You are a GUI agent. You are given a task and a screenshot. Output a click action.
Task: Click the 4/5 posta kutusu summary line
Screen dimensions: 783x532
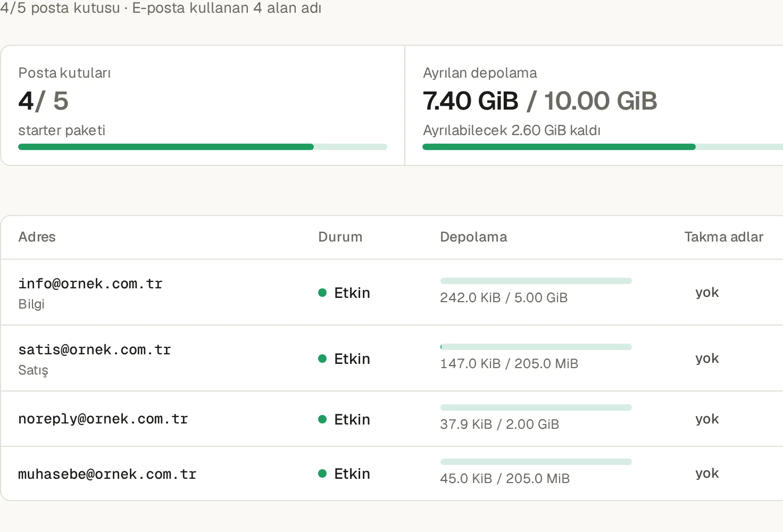(x=161, y=8)
